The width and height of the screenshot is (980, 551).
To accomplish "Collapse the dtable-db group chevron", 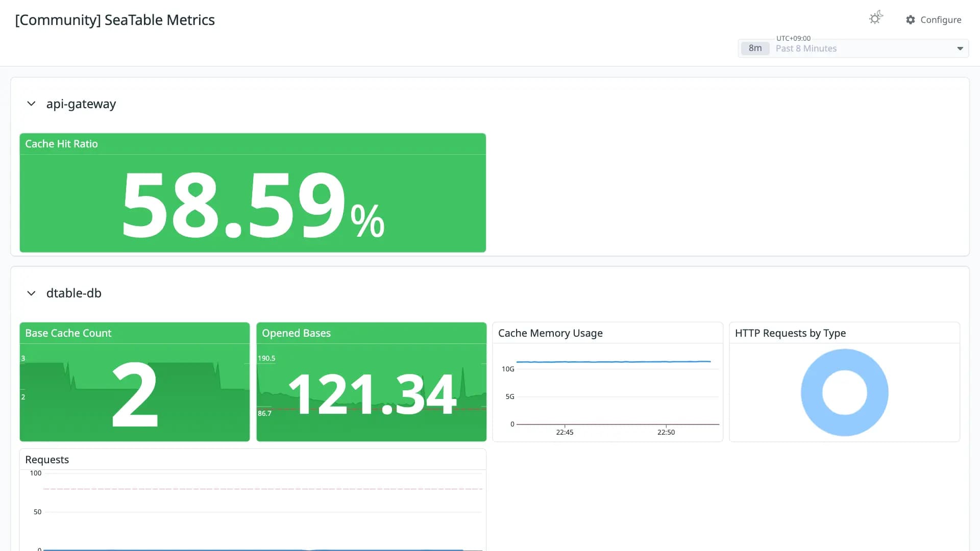I will 31,293.
